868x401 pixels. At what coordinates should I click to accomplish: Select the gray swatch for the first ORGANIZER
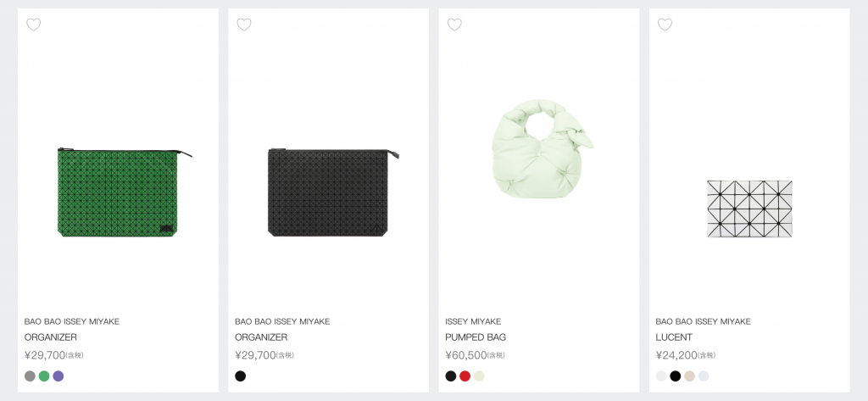31,376
